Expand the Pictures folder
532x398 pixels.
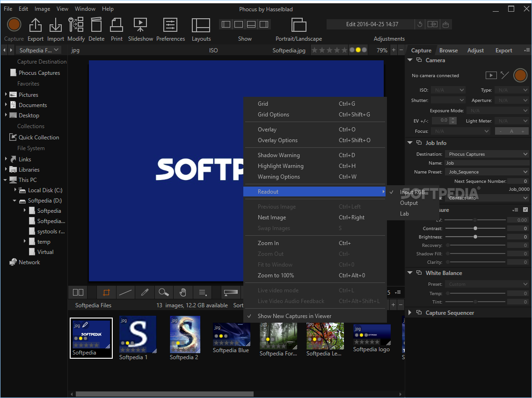point(6,94)
